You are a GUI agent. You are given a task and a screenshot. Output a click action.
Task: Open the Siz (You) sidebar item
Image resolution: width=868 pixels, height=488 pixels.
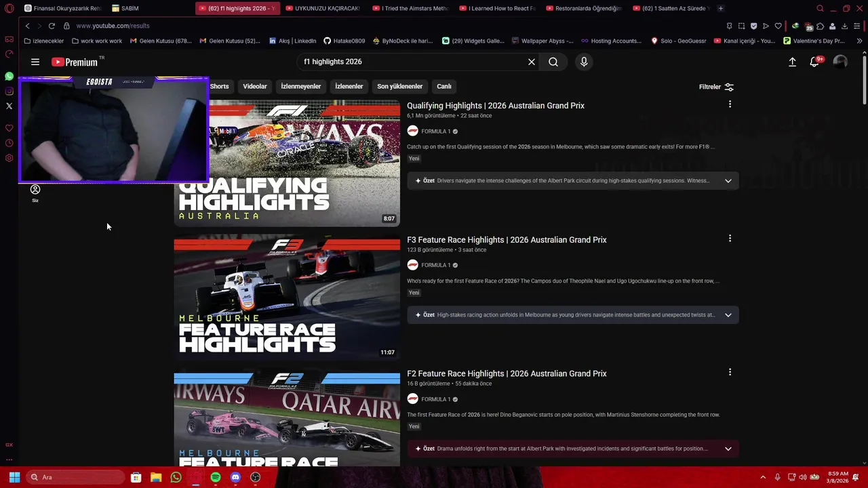[x=35, y=193]
